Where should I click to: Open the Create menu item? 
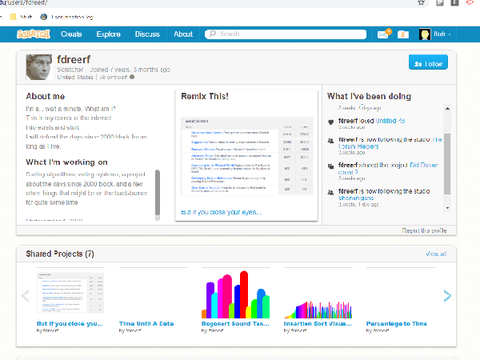click(x=71, y=34)
